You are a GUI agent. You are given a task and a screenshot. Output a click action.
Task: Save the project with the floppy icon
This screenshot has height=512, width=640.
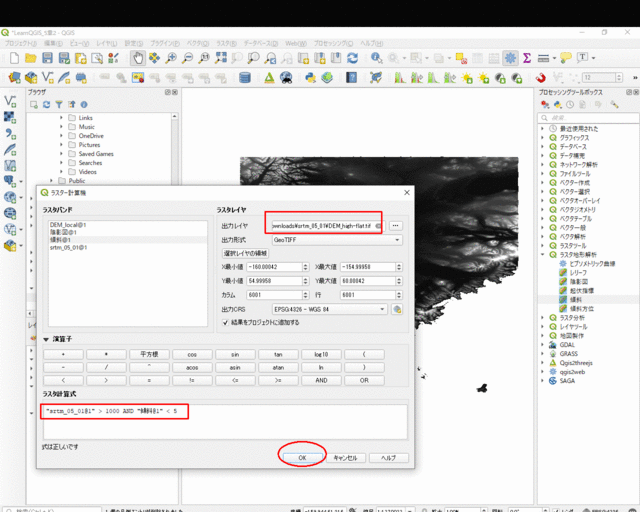(47, 58)
